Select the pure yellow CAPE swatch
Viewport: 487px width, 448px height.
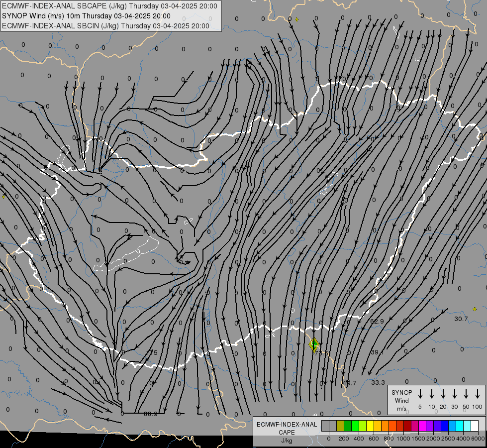coord(370,426)
